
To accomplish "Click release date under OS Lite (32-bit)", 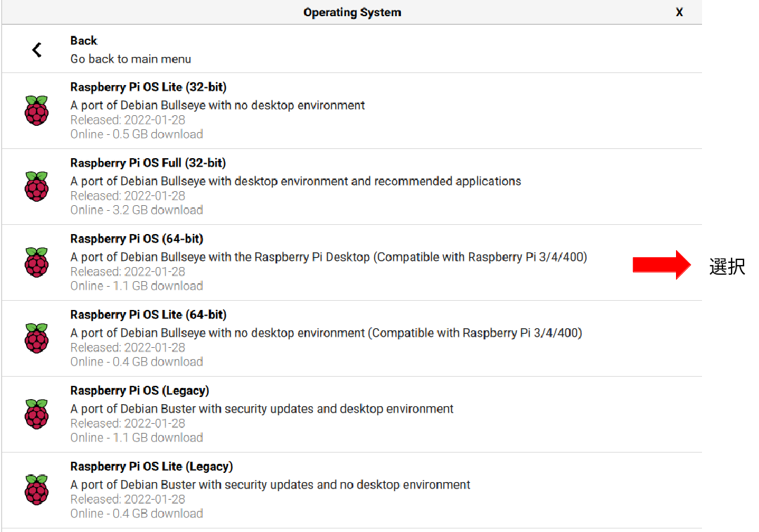I will click(128, 120).
